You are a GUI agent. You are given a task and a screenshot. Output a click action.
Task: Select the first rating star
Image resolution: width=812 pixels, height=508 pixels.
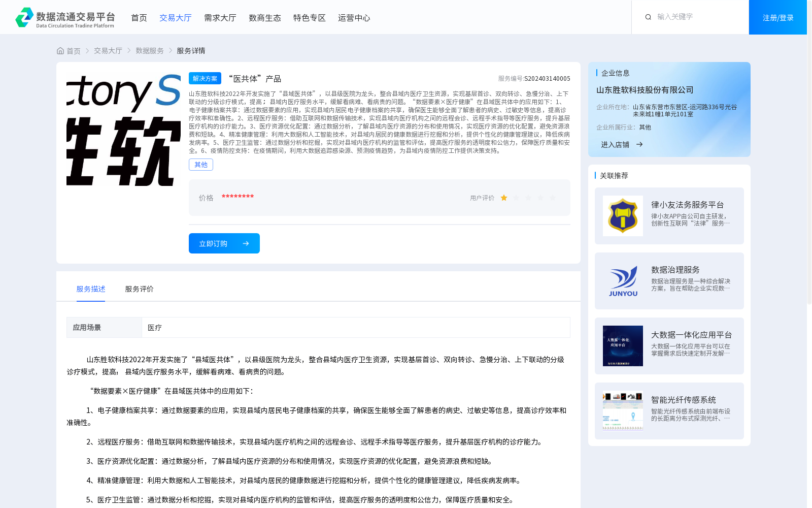pyautogui.click(x=504, y=198)
